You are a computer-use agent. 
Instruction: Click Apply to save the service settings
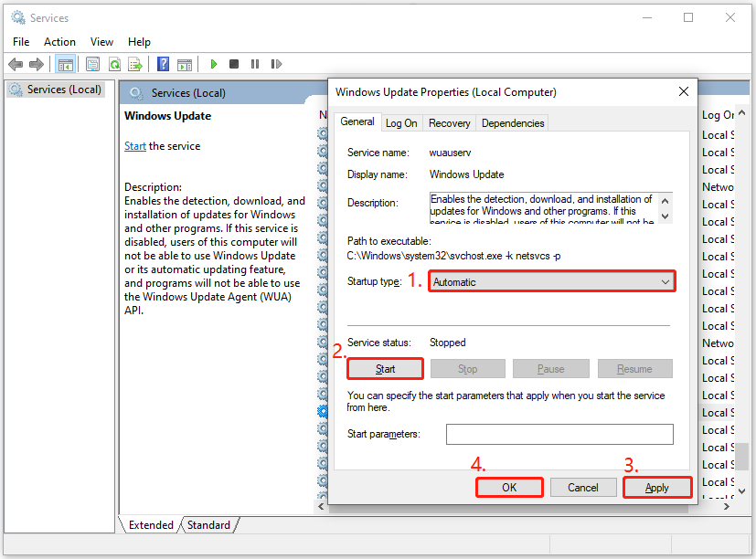click(x=657, y=488)
